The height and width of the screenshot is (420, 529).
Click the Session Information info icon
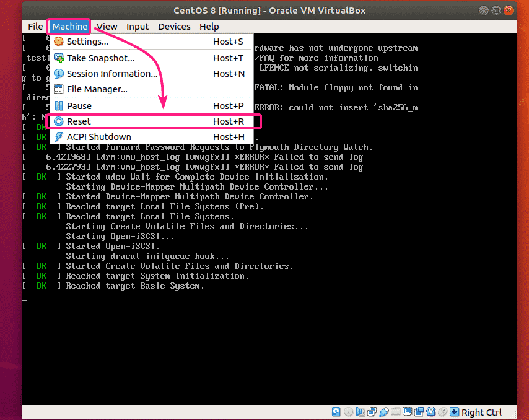click(59, 74)
